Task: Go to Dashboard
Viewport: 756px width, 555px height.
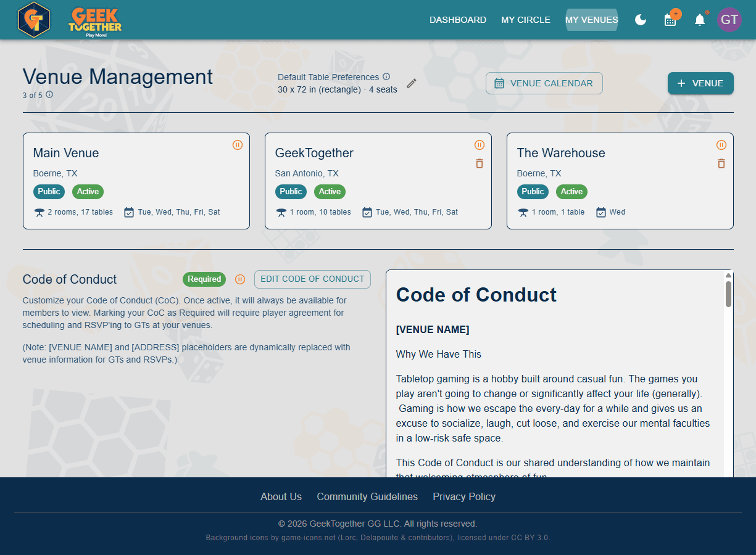Action: pyautogui.click(x=458, y=20)
